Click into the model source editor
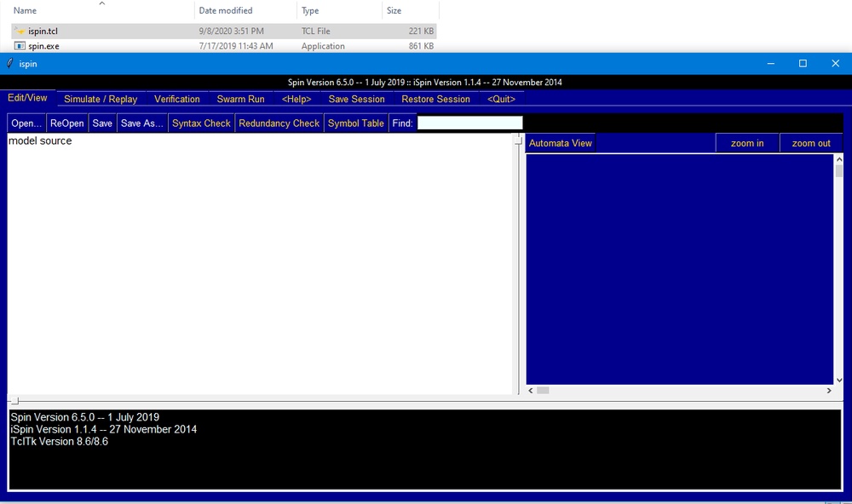Screen dimensions: 852x504 coord(260,263)
